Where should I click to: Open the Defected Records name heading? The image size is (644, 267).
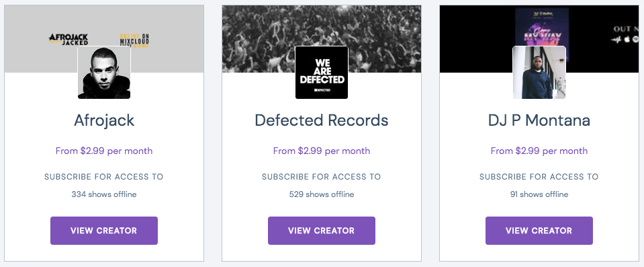[x=322, y=120]
